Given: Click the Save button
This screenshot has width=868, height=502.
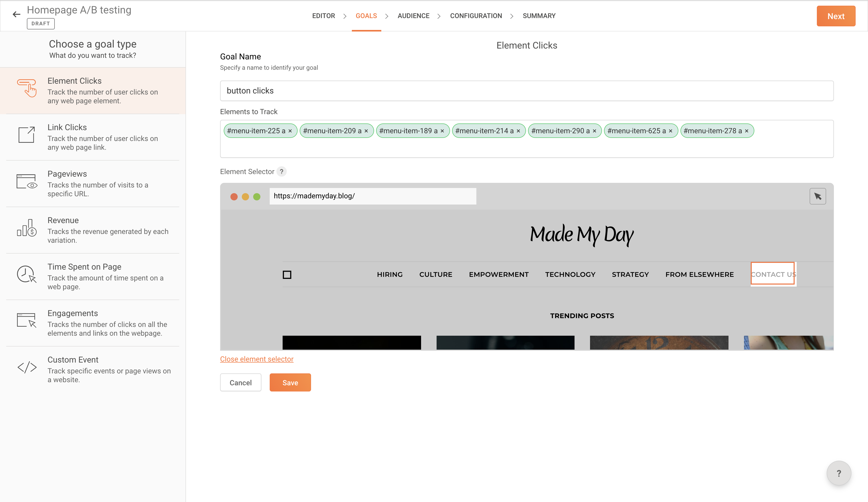Looking at the screenshot, I should click(x=290, y=382).
